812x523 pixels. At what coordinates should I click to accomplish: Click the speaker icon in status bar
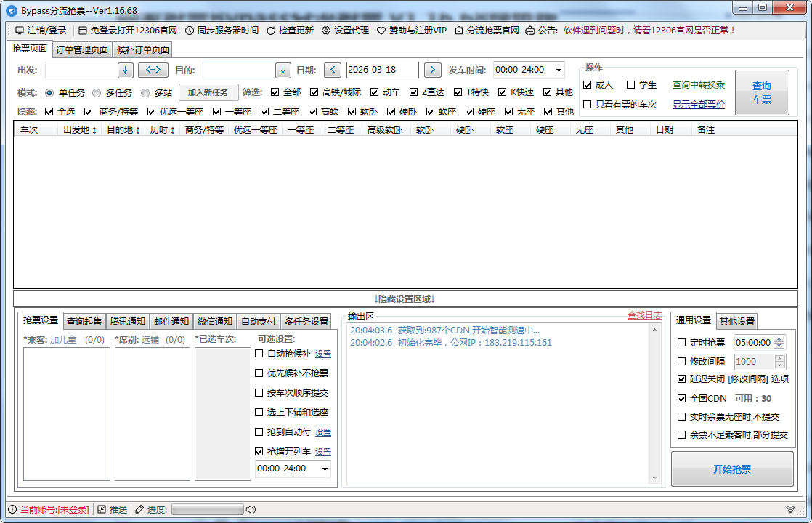[251, 509]
